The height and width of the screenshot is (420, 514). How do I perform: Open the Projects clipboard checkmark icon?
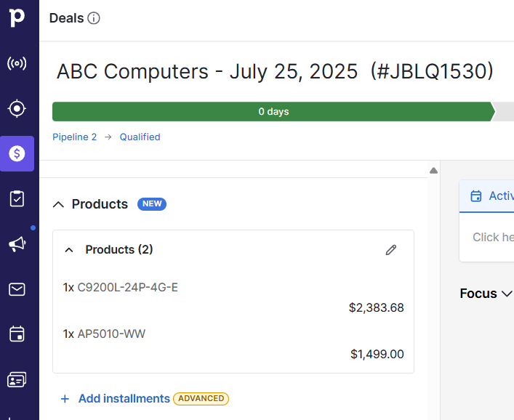point(17,198)
